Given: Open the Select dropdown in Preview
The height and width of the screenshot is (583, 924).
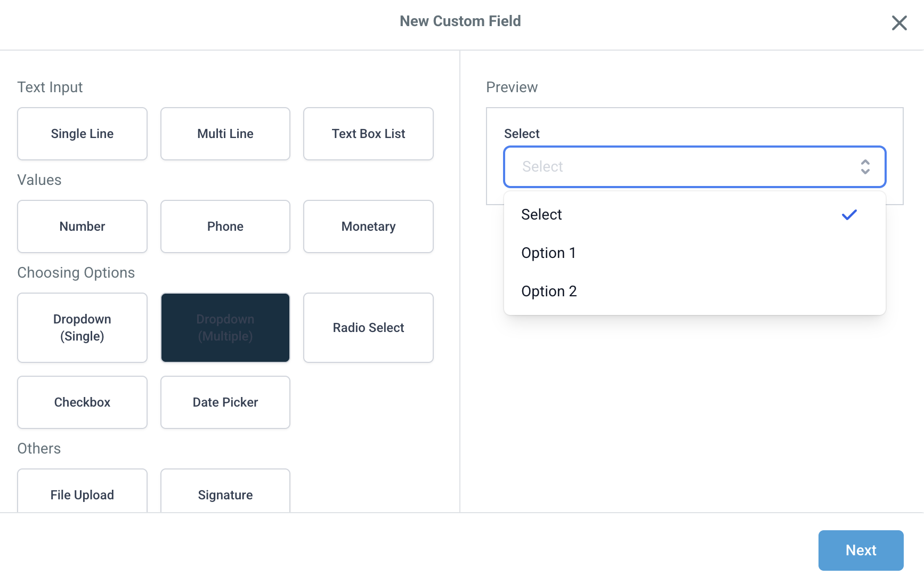Looking at the screenshot, I should point(682,167).
